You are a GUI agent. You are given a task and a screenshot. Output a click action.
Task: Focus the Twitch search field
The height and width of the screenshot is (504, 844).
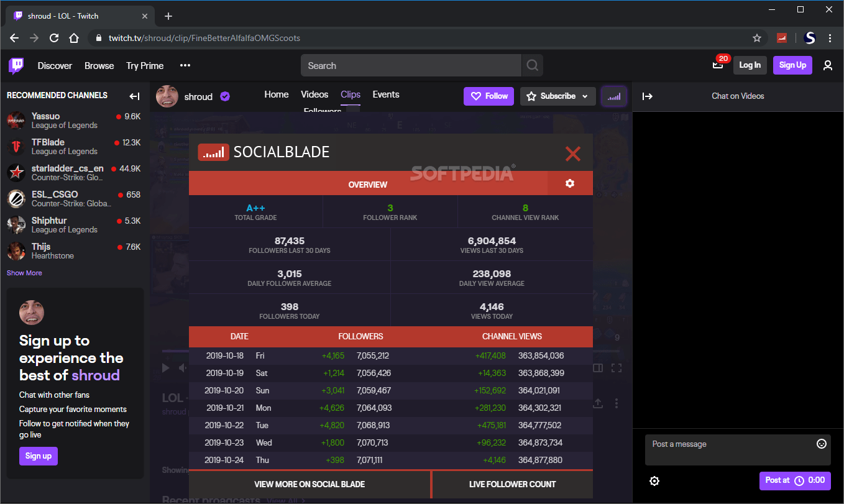coord(411,65)
